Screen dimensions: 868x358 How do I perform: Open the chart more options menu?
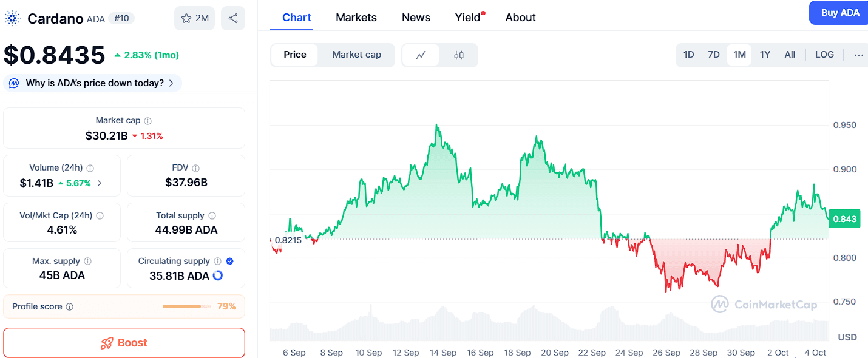click(x=858, y=55)
